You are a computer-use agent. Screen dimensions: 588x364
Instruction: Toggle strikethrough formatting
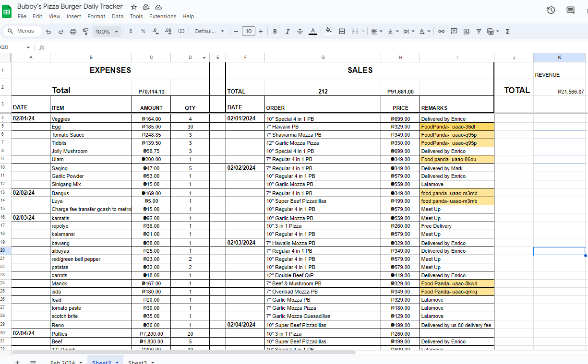[300, 32]
